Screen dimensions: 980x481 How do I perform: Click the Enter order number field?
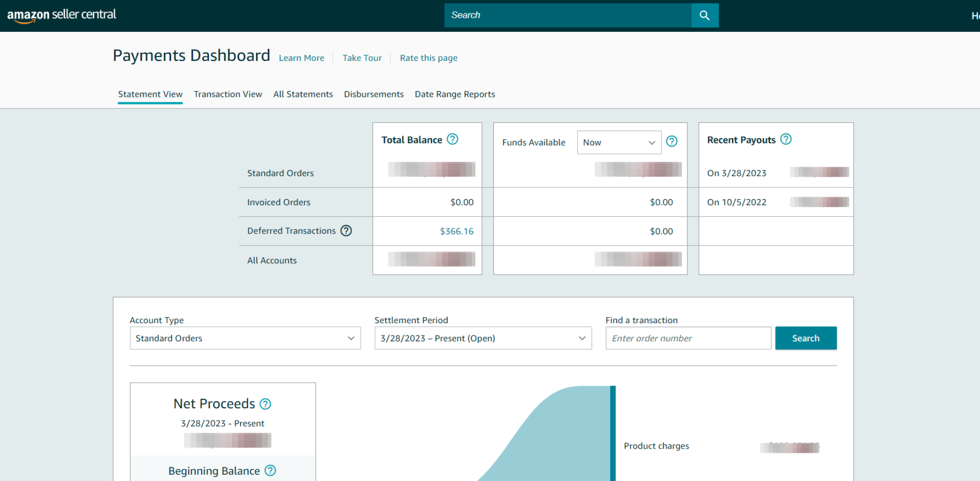coord(688,339)
